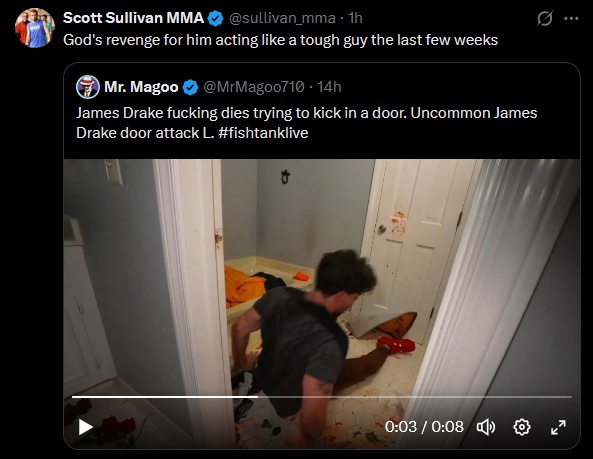
Task: Open the three-dot more options menu
Action: [x=571, y=18]
